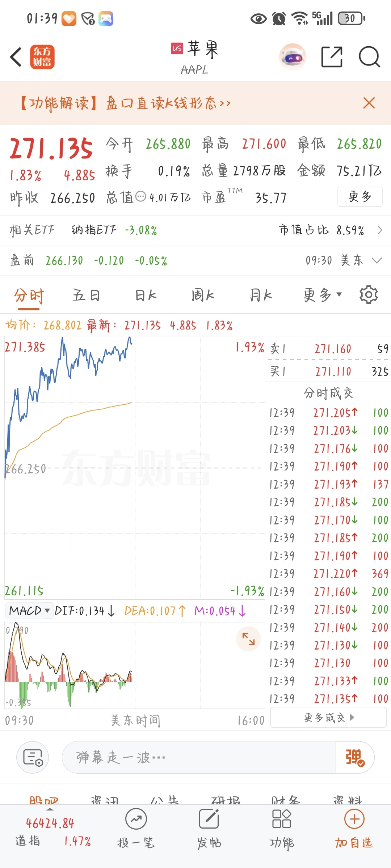Tap the back arrow icon
The image size is (391, 868).
click(16, 57)
